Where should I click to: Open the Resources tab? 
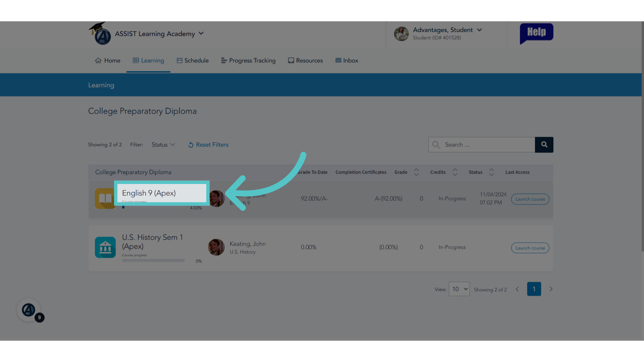(305, 60)
